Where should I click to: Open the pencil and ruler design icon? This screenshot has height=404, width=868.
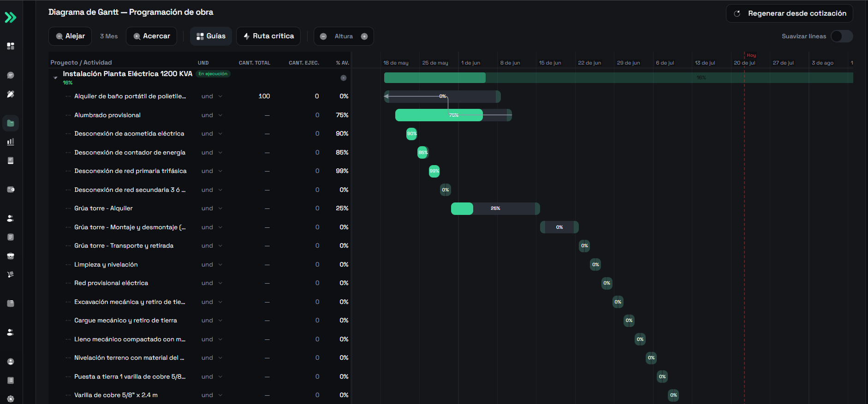[11, 94]
